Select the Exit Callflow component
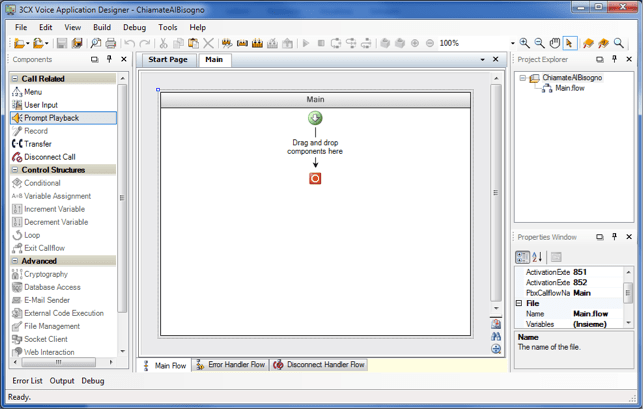The image size is (643, 409). click(38, 248)
